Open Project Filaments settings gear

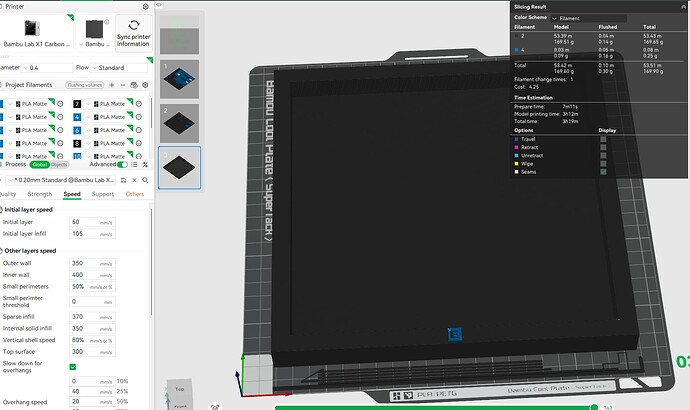tap(145, 85)
